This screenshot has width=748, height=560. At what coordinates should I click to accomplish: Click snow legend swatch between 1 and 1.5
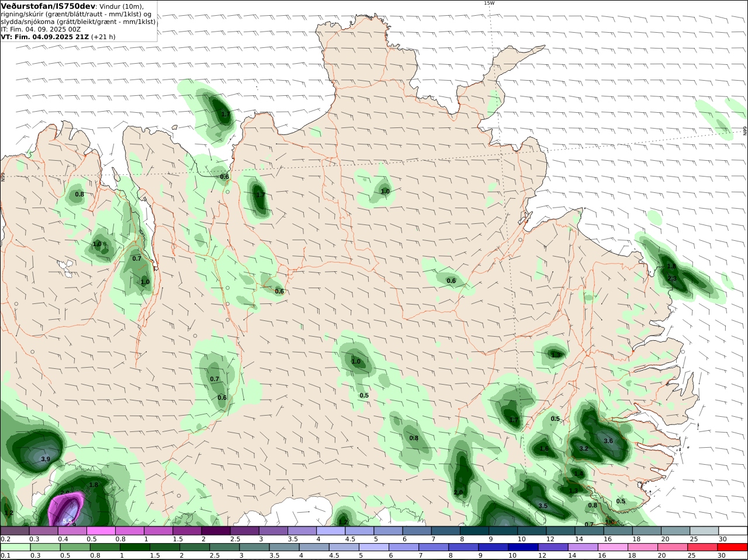coord(158,531)
